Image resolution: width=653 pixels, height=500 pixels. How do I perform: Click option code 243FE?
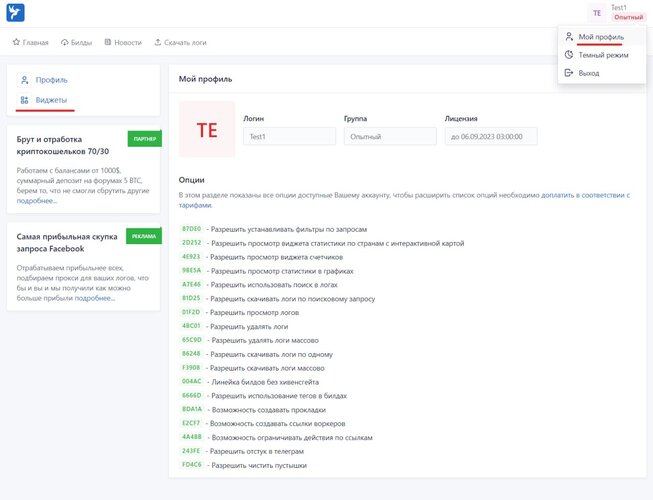tap(191, 451)
